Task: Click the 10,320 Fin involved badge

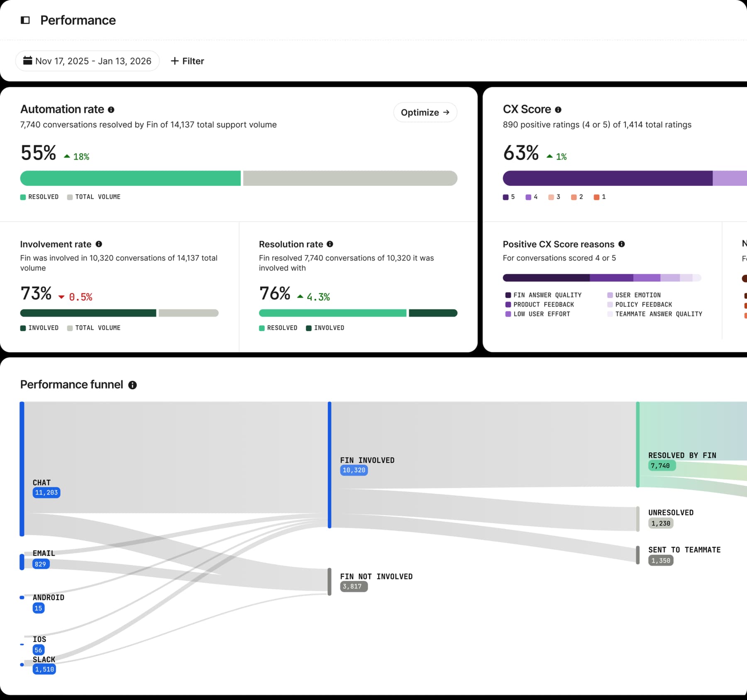Action: (354, 470)
